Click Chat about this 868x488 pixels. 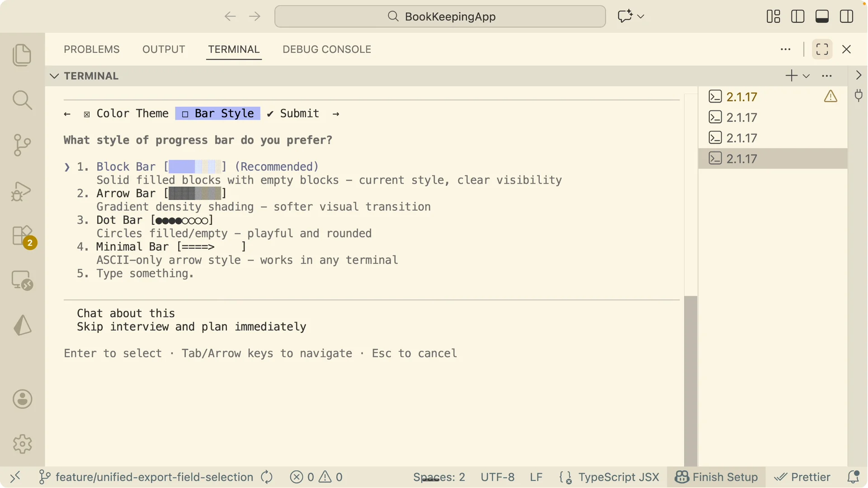pyautogui.click(x=126, y=313)
